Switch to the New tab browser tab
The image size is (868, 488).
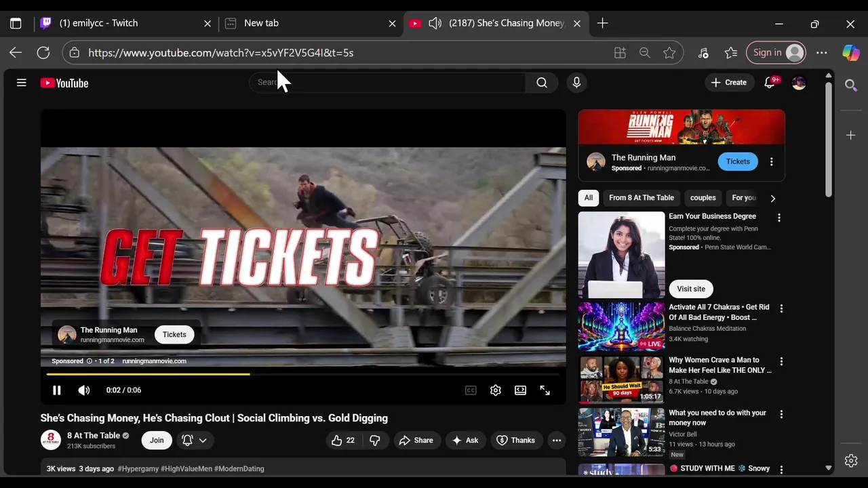(x=311, y=23)
